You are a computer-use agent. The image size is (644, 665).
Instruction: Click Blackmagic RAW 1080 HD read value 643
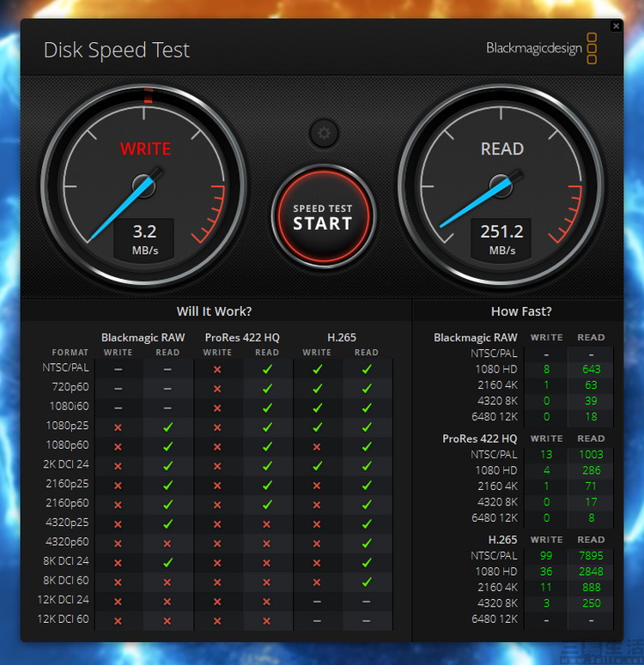(x=591, y=370)
